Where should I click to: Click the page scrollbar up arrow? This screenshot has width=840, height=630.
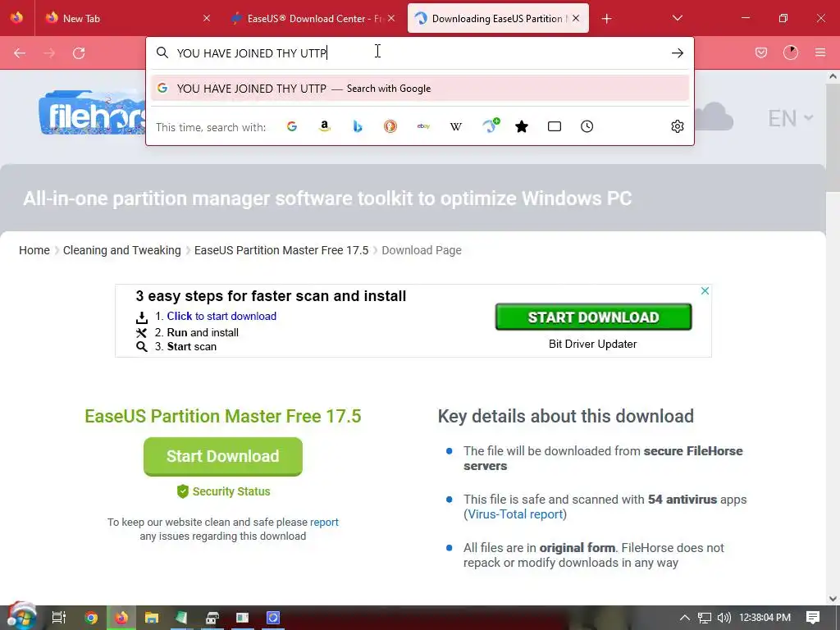coord(833,76)
